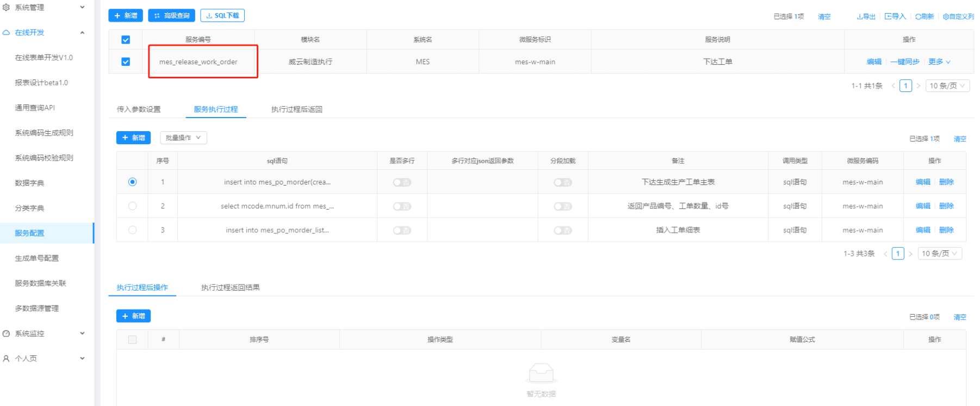The height and width of the screenshot is (406, 980).
Task: Go to previous page in top table pagination
Action: (x=893, y=86)
